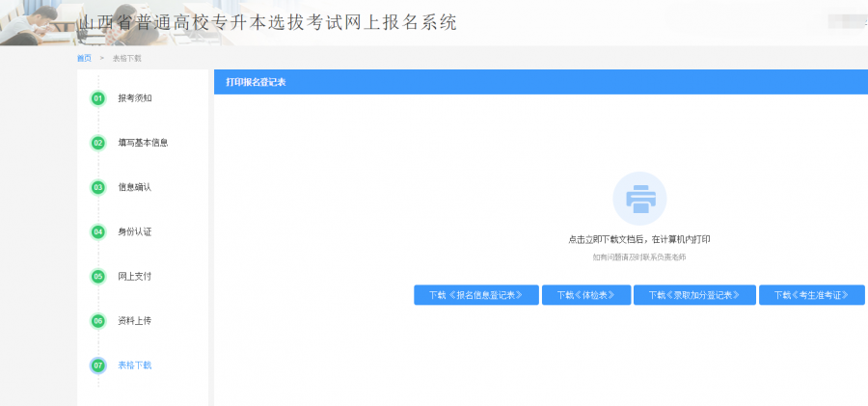
Task: Click the 06 step circle icon
Action: click(x=97, y=320)
